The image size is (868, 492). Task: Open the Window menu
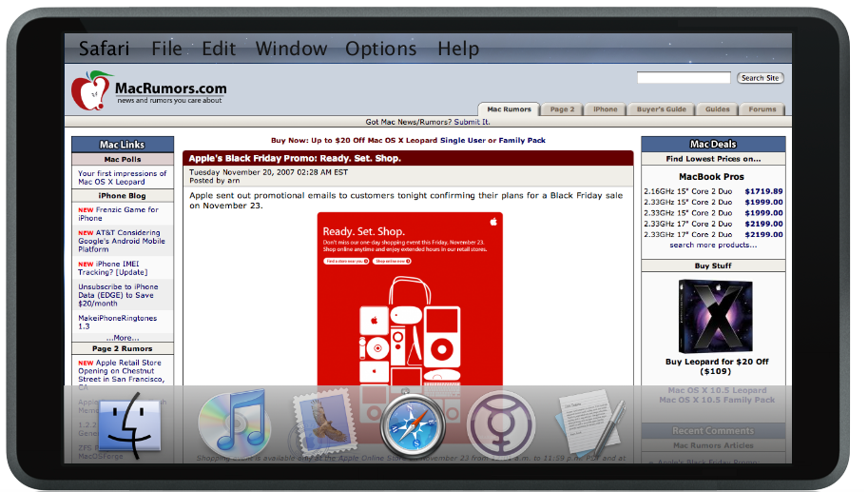pos(291,49)
